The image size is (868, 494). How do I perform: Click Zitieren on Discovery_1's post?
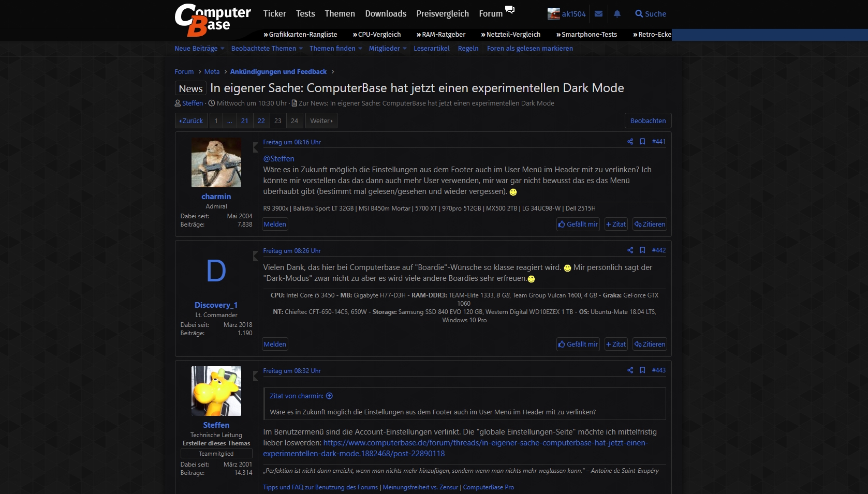click(x=650, y=345)
